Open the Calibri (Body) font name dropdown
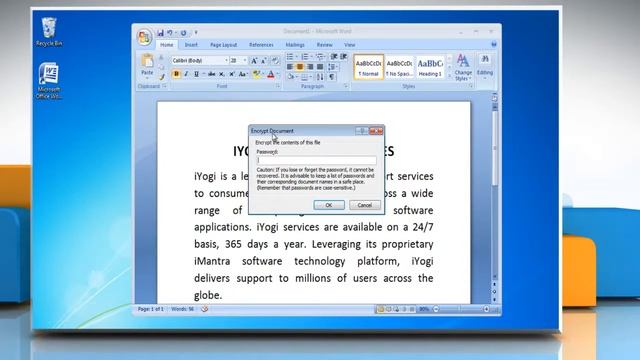Viewport: 640px width, 360px height. click(226, 61)
